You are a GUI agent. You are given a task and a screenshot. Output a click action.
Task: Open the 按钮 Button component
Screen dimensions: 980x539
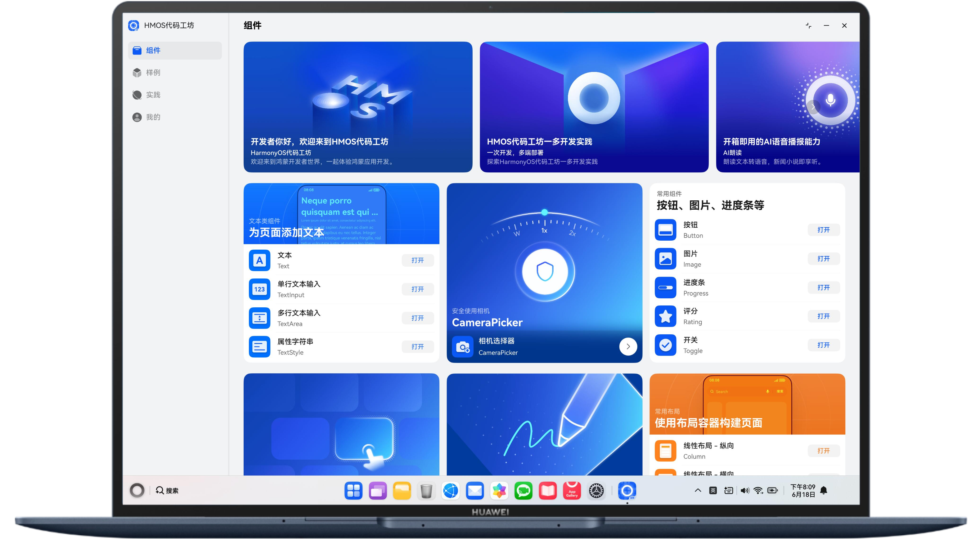click(823, 230)
